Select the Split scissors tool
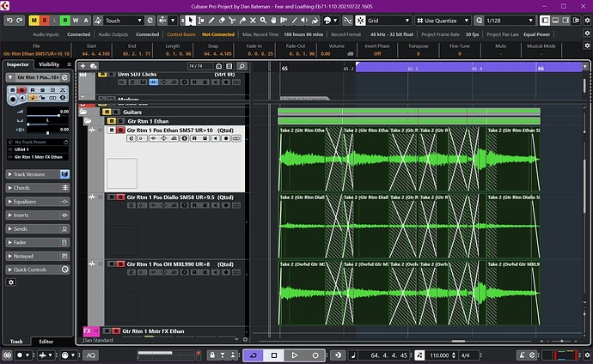Viewport: 593px width, 364px height. coord(232,21)
